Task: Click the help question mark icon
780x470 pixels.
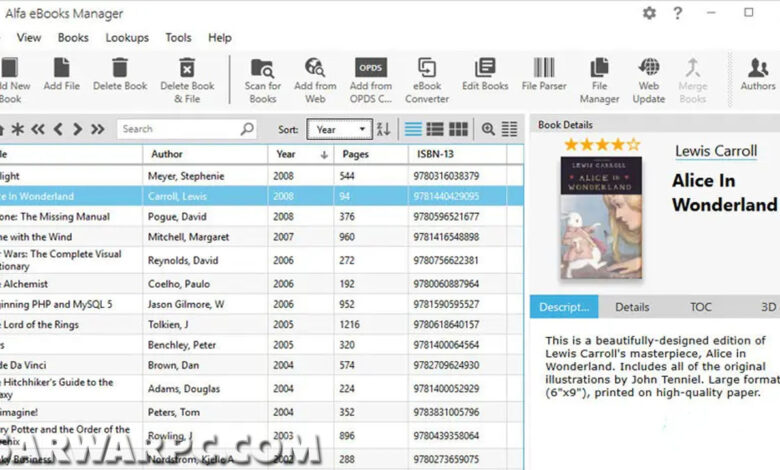Action: click(678, 13)
